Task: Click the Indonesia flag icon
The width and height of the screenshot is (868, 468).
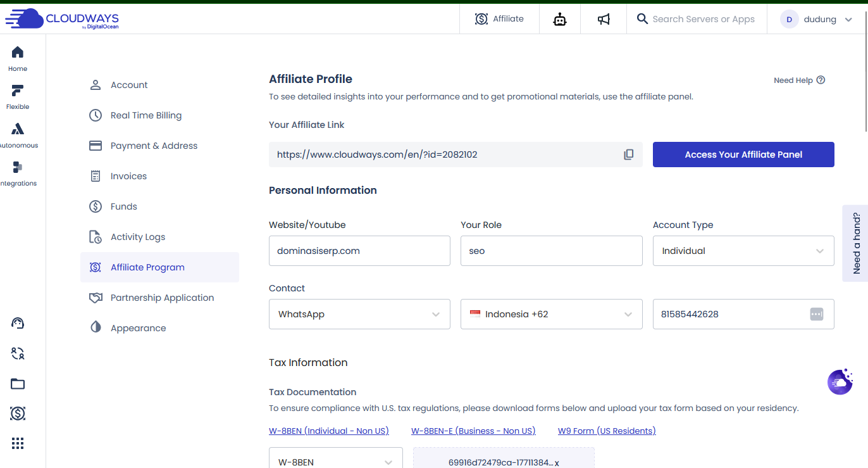Action: 475,314
